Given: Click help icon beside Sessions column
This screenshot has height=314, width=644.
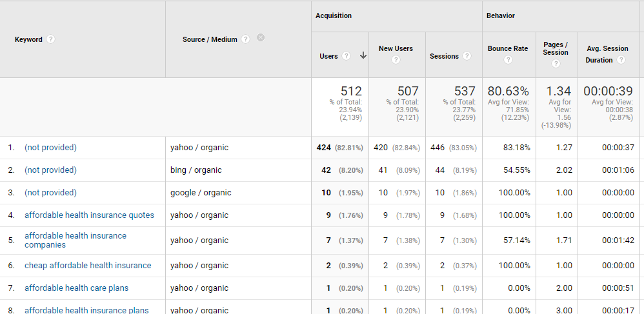Looking at the screenshot, I should click(467, 56).
